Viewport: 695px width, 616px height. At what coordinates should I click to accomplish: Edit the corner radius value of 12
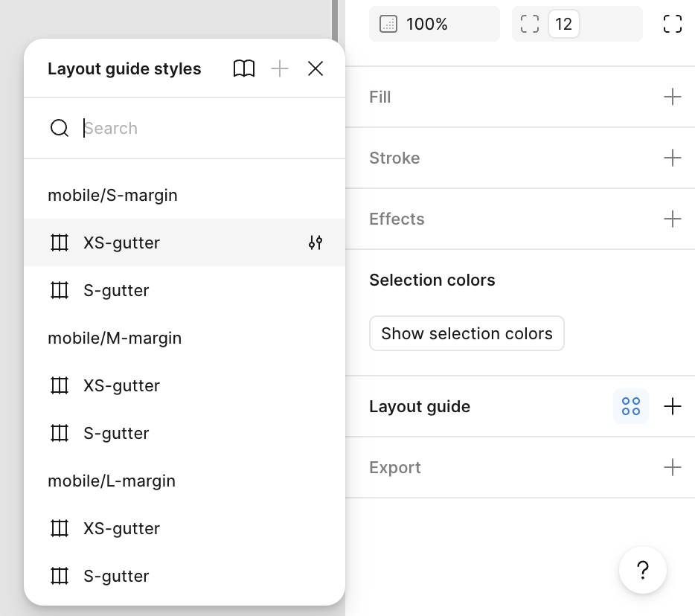coord(563,23)
